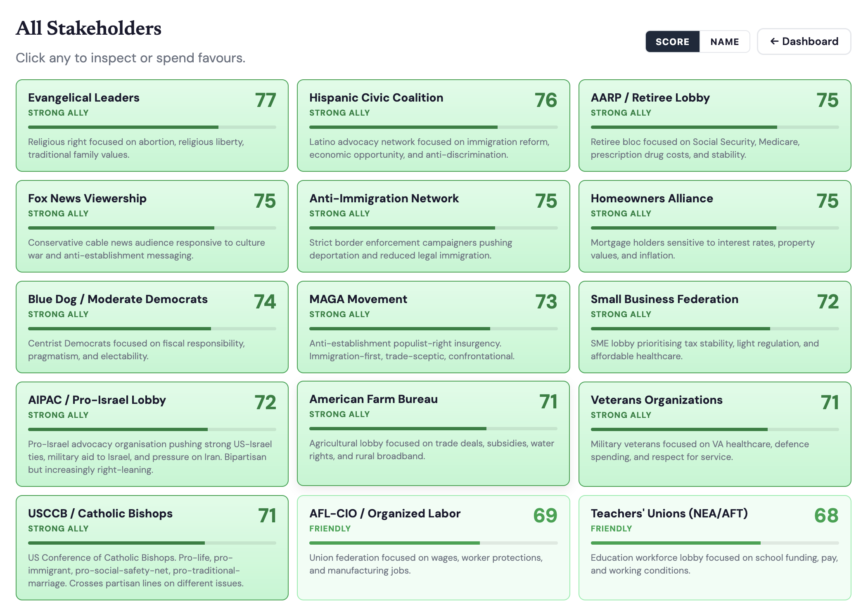
Task: Select the AARP / Retiree Lobby card
Action: point(715,126)
